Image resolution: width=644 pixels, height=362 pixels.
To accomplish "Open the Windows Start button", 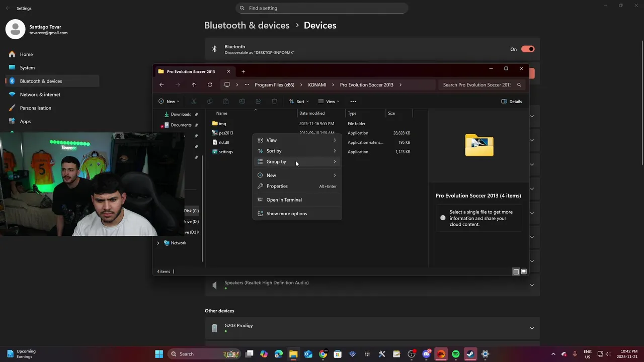I will coord(159,354).
